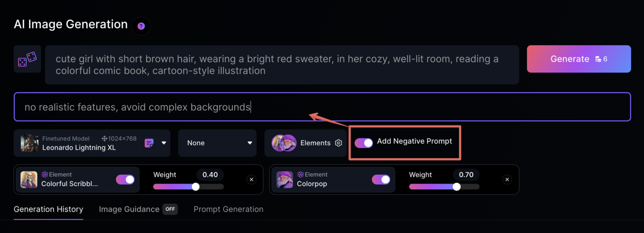Image resolution: width=644 pixels, height=233 pixels.
Task: Expand the Finetuned Model dropdown arrow
Action: click(164, 143)
